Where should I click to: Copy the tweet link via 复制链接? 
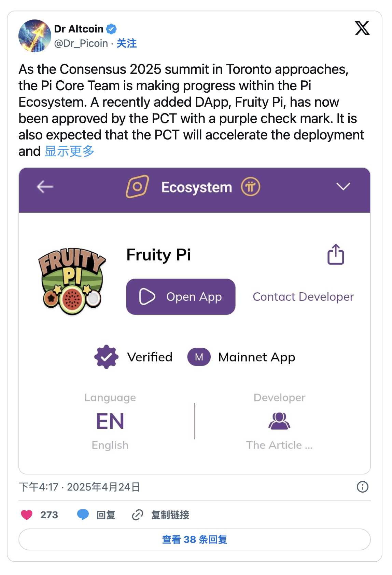pyautogui.click(x=170, y=514)
